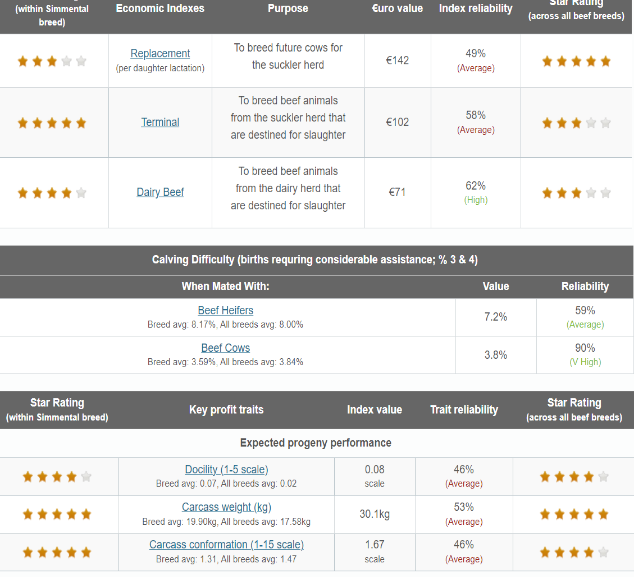This screenshot has height=577, width=634.
Task: Open the Beef Cows calving link
Action: tap(226, 348)
